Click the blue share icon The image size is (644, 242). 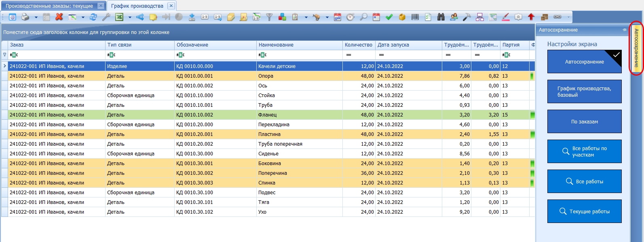(140, 17)
